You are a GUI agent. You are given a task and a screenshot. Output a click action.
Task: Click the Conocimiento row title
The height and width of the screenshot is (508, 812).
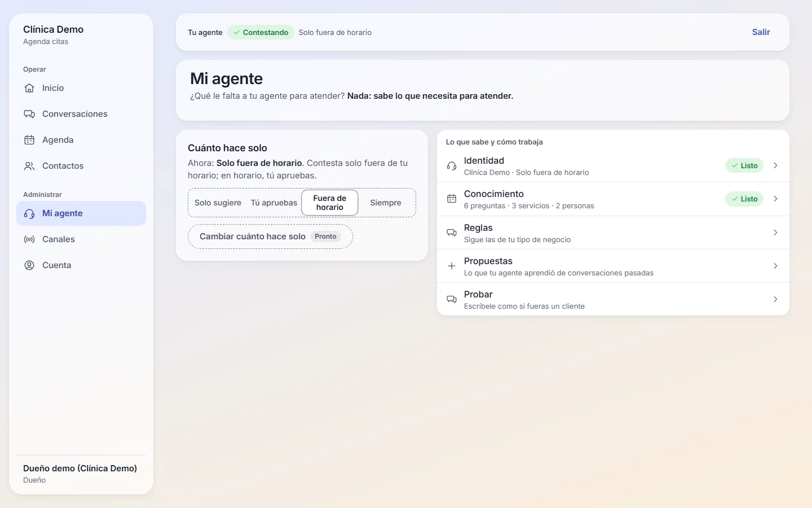493,194
